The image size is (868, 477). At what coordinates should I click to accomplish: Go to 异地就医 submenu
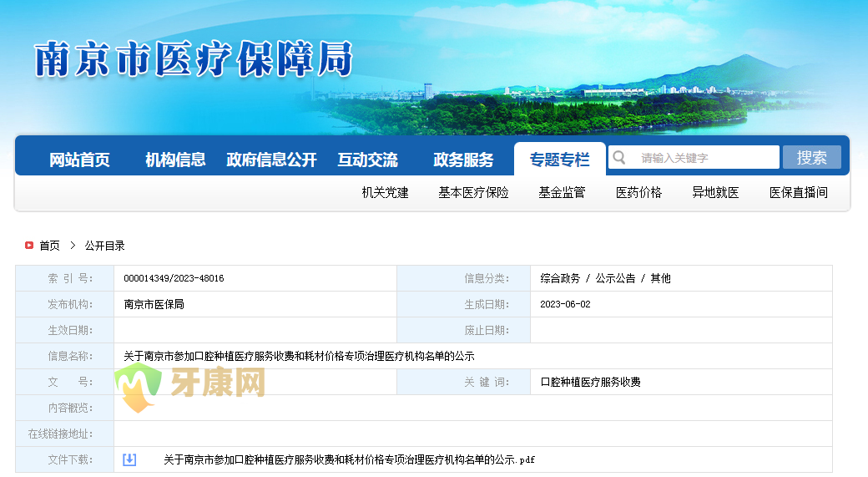[715, 192]
